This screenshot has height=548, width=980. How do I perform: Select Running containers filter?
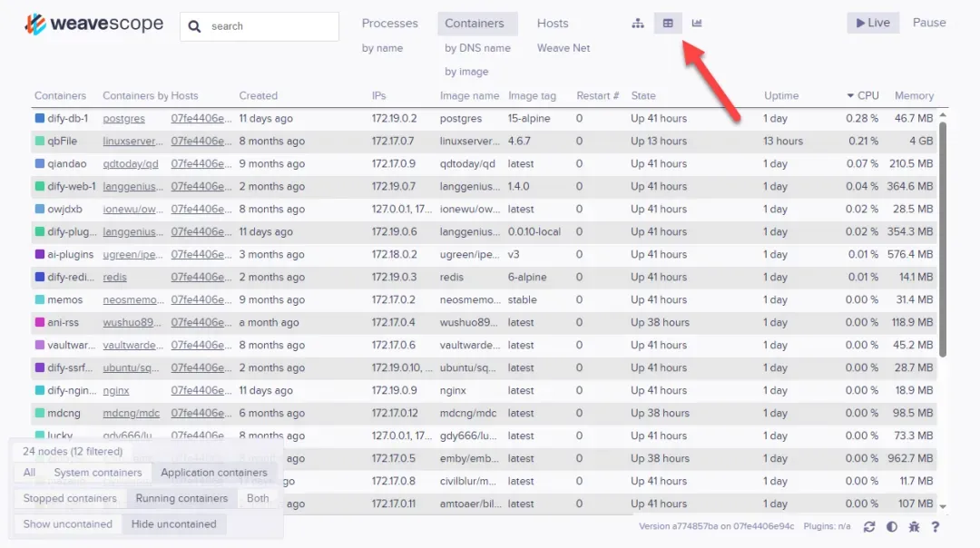(181, 498)
